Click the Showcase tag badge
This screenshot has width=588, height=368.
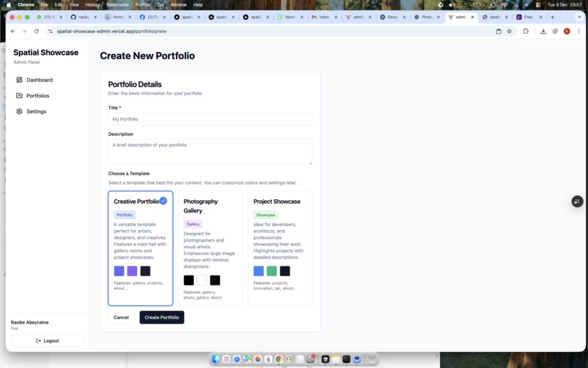point(266,215)
